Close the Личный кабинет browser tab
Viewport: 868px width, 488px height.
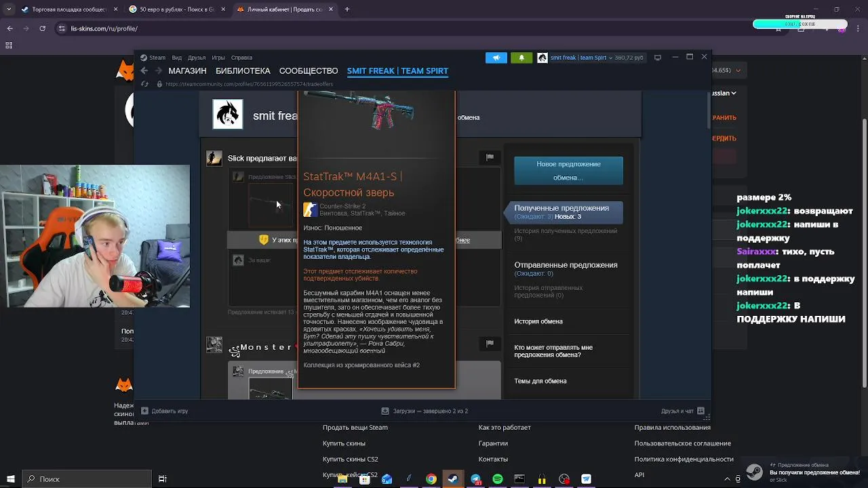[x=330, y=9]
